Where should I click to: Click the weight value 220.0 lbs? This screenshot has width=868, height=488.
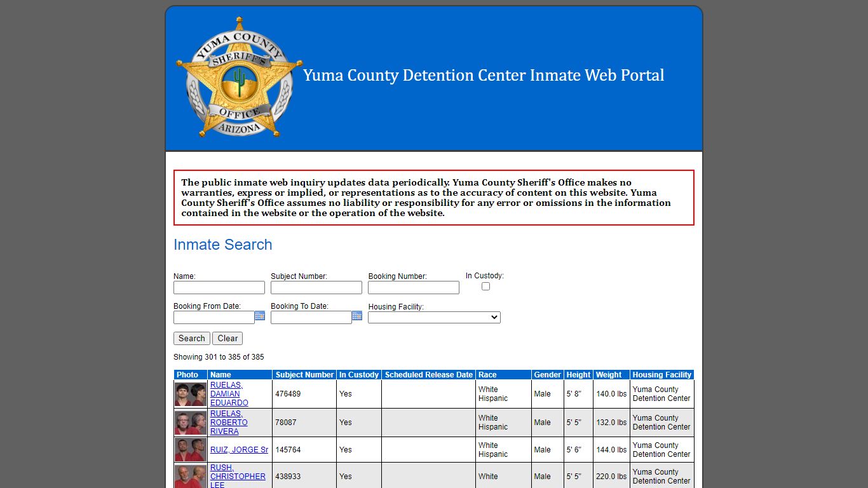[x=611, y=477]
